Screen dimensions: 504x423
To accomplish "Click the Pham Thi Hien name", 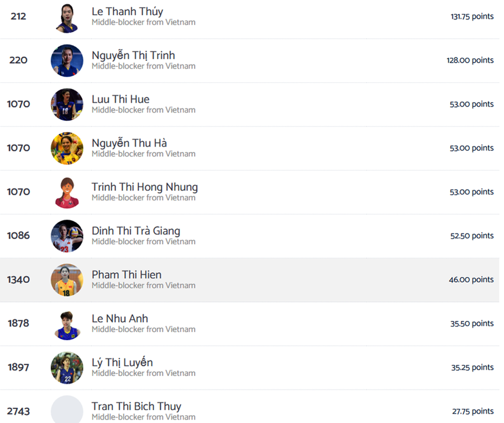I will [127, 275].
